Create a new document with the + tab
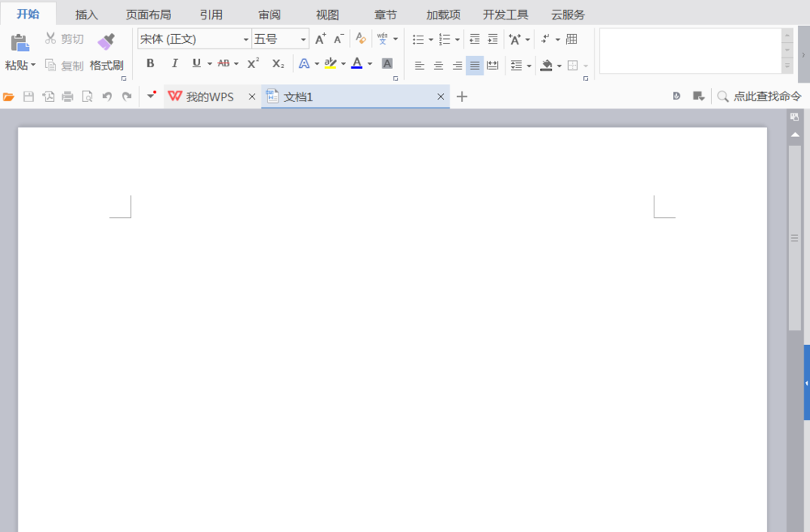 462,96
